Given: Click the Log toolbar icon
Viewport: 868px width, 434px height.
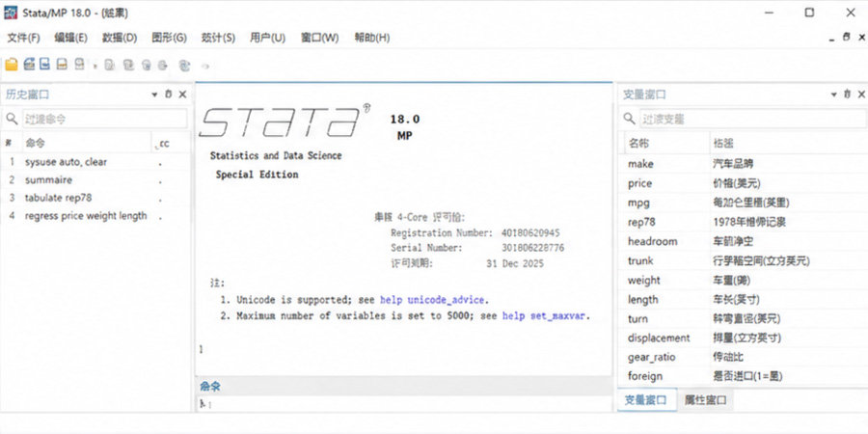Looking at the screenshot, I should pos(62,65).
